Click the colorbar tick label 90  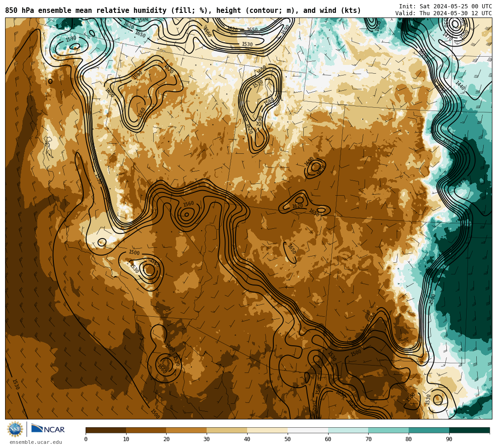coord(449,439)
